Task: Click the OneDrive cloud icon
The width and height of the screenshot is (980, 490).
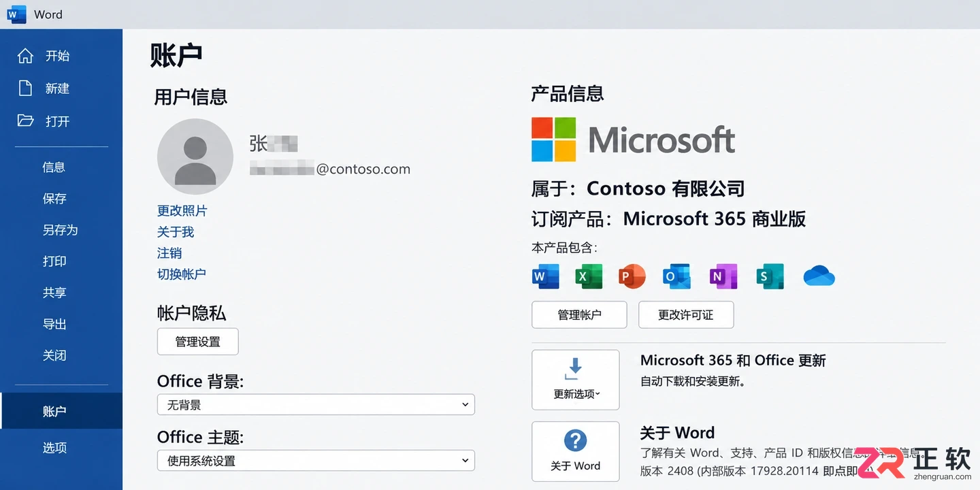Action: coord(819,276)
